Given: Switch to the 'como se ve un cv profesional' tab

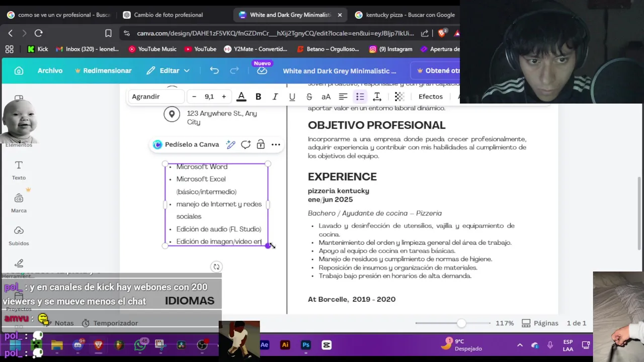Looking at the screenshot, I should (59, 15).
